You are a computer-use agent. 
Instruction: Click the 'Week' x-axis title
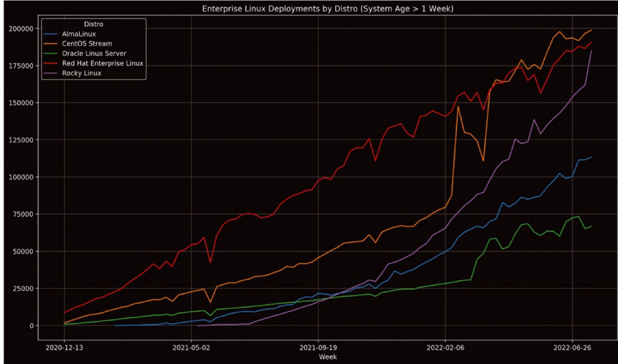pos(328,357)
